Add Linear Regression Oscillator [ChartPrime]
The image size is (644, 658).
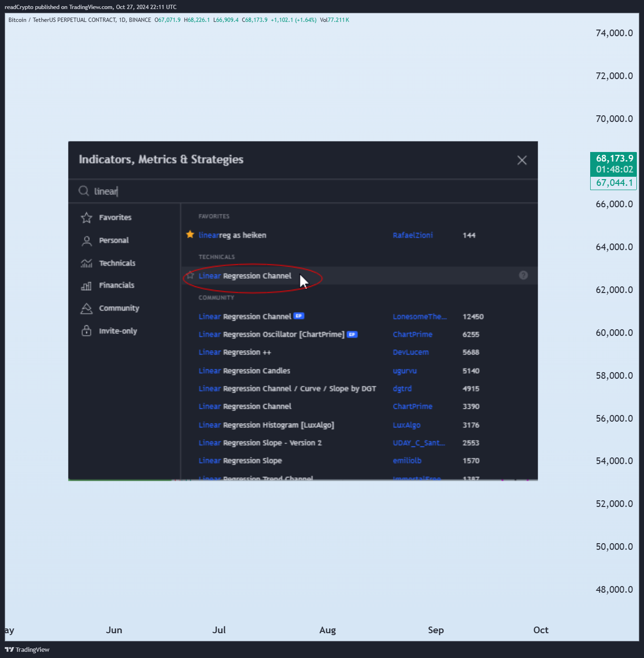(272, 334)
